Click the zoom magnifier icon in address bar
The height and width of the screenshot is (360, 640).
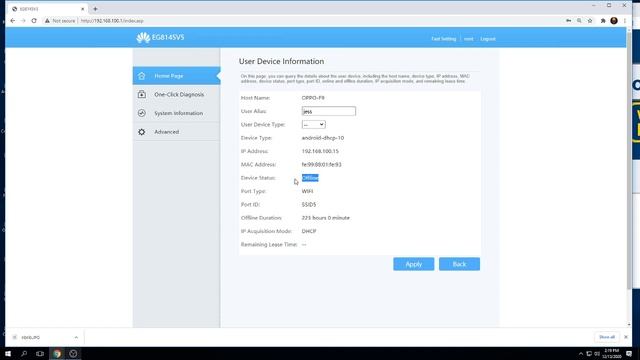click(x=579, y=21)
